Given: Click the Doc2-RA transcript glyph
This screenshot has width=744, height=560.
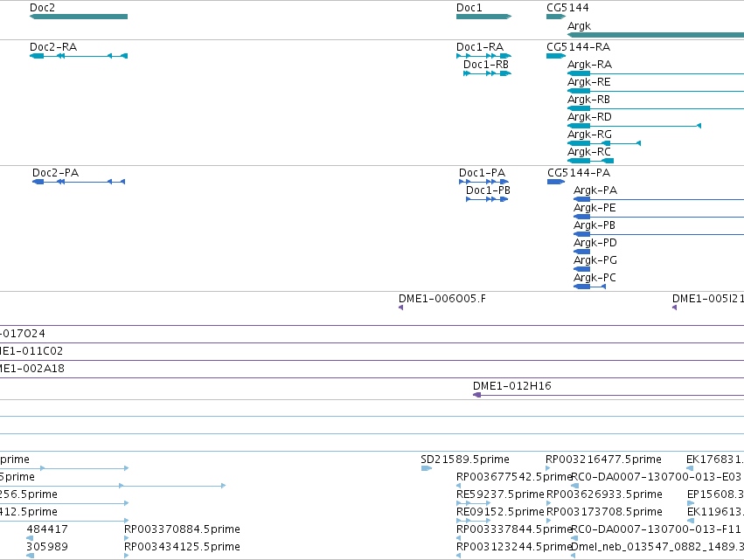Looking at the screenshot, I should pos(79,56).
